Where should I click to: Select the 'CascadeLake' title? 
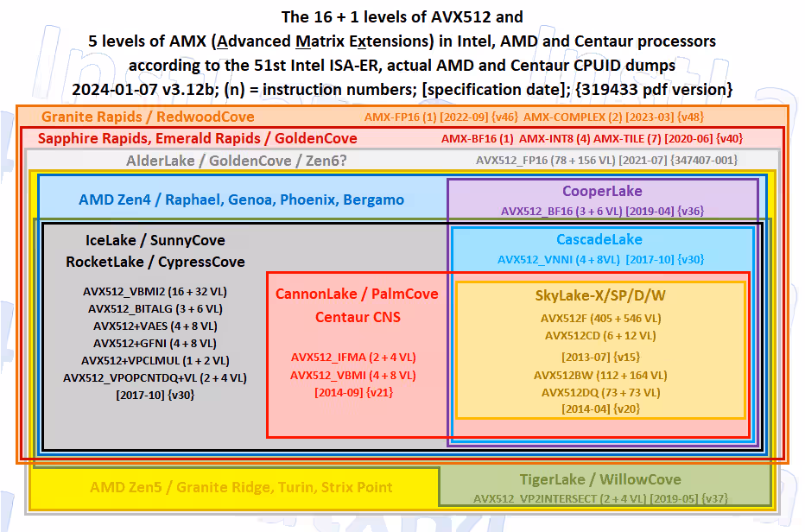599,239
